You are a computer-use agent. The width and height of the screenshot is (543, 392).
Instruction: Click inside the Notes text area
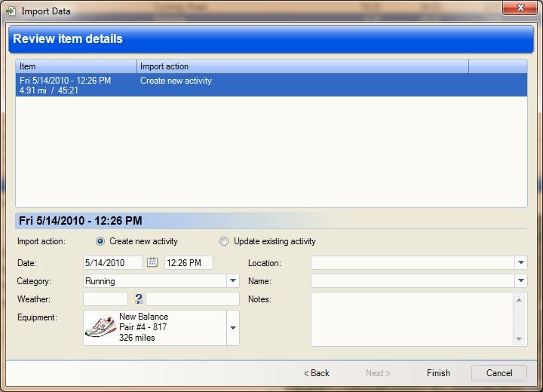click(x=412, y=319)
